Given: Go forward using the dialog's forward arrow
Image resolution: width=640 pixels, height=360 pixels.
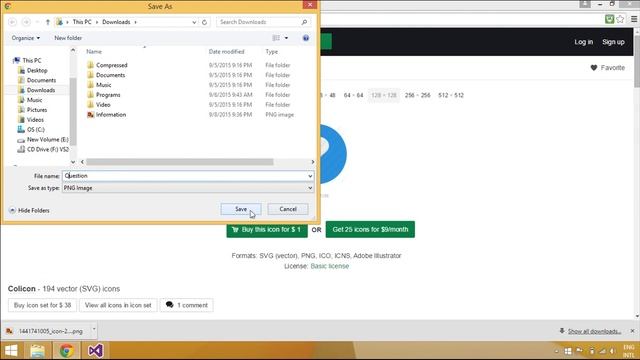Looking at the screenshot, I should click(26, 22).
